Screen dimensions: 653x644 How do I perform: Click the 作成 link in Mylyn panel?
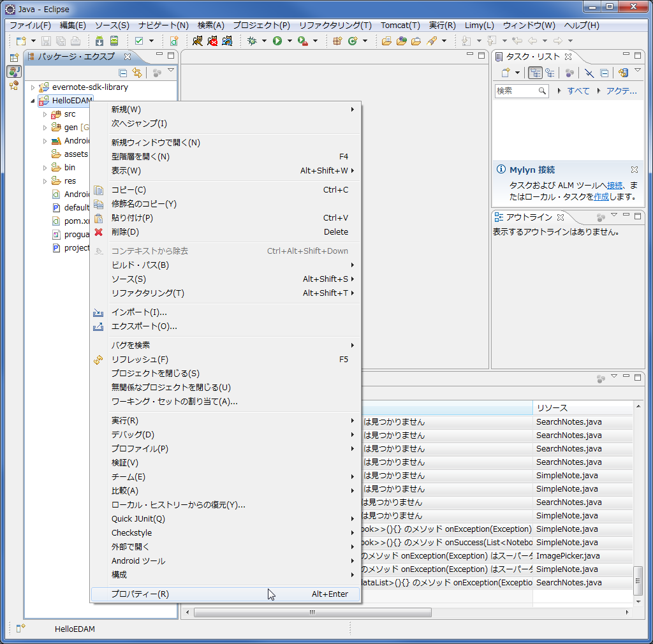click(601, 197)
